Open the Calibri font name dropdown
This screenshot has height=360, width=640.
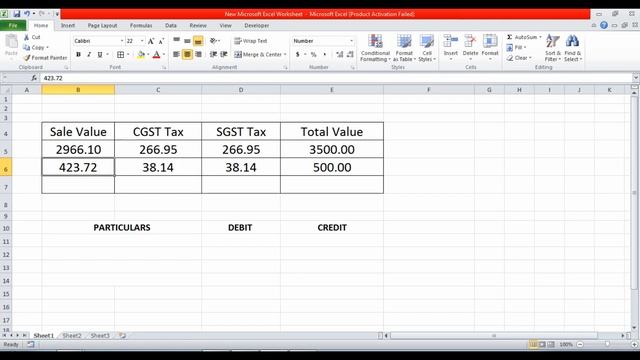pyautogui.click(x=122, y=41)
